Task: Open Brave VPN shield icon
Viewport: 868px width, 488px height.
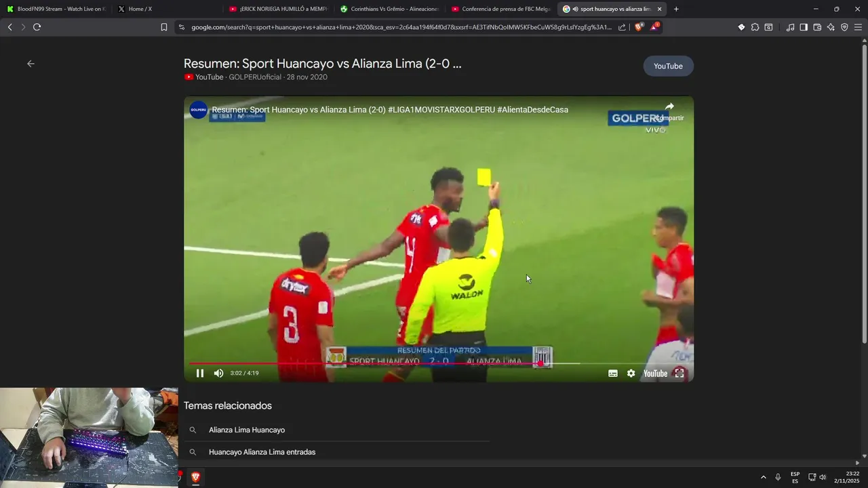Action: 844,27
